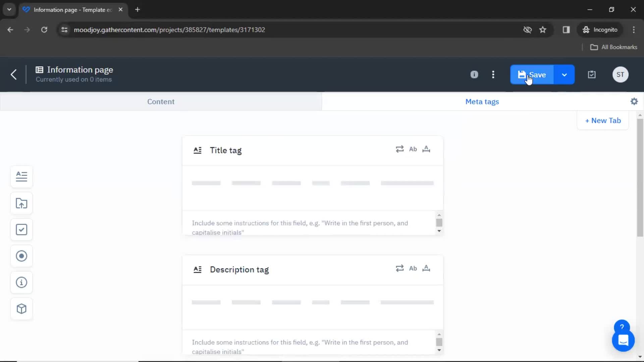The height and width of the screenshot is (362, 644).
Task: Bookmark this page with star icon
Action: click(x=543, y=30)
